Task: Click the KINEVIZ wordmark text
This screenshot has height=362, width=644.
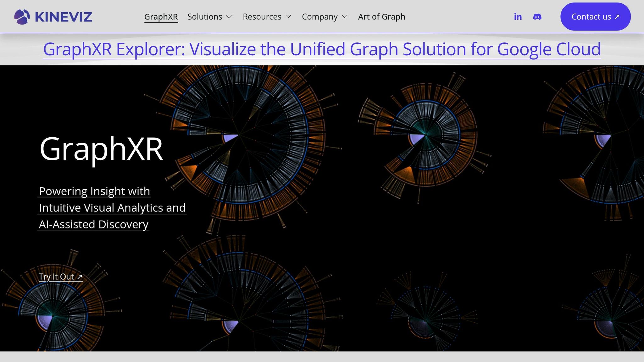Action: tap(64, 17)
